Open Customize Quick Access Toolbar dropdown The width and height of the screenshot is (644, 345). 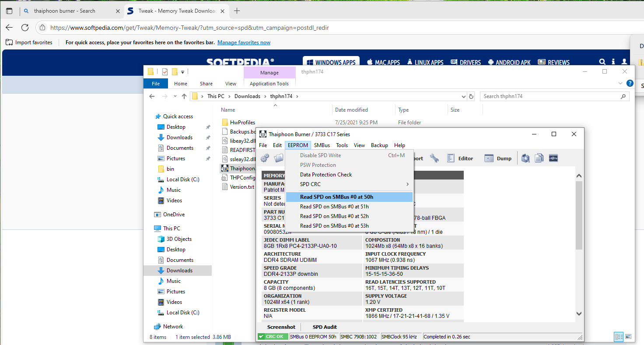point(182,72)
